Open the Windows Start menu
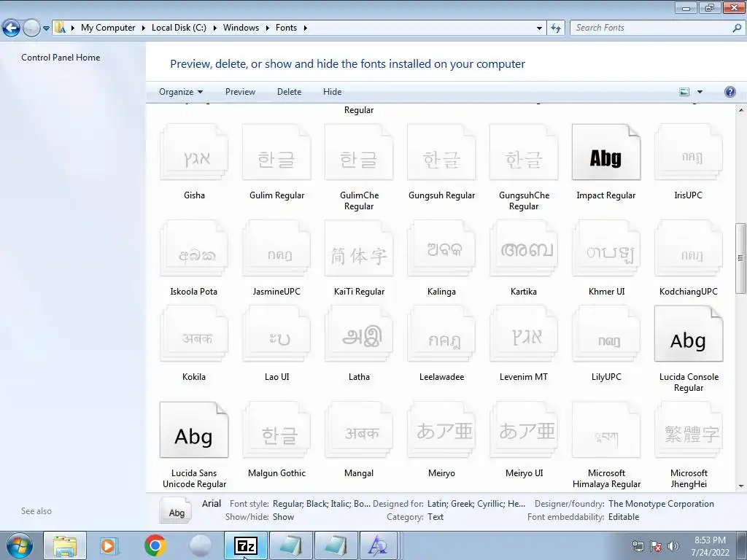Image resolution: width=747 pixels, height=560 pixels. click(19, 545)
